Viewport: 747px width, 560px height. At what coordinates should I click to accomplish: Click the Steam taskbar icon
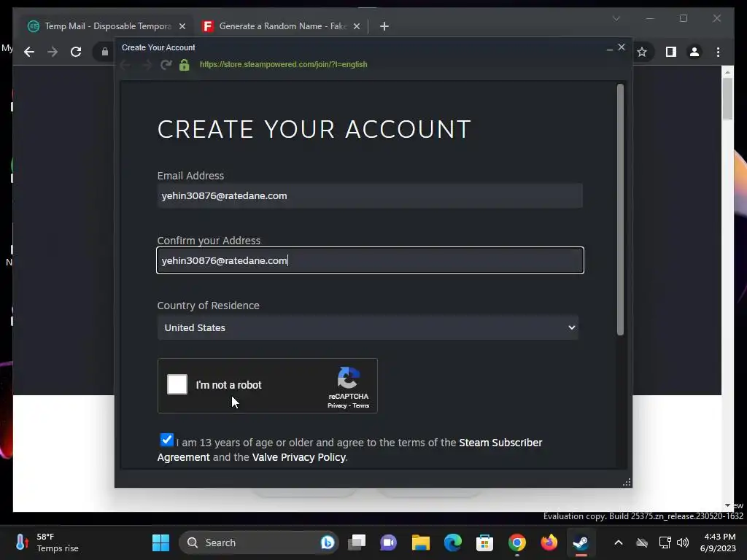[x=581, y=542]
